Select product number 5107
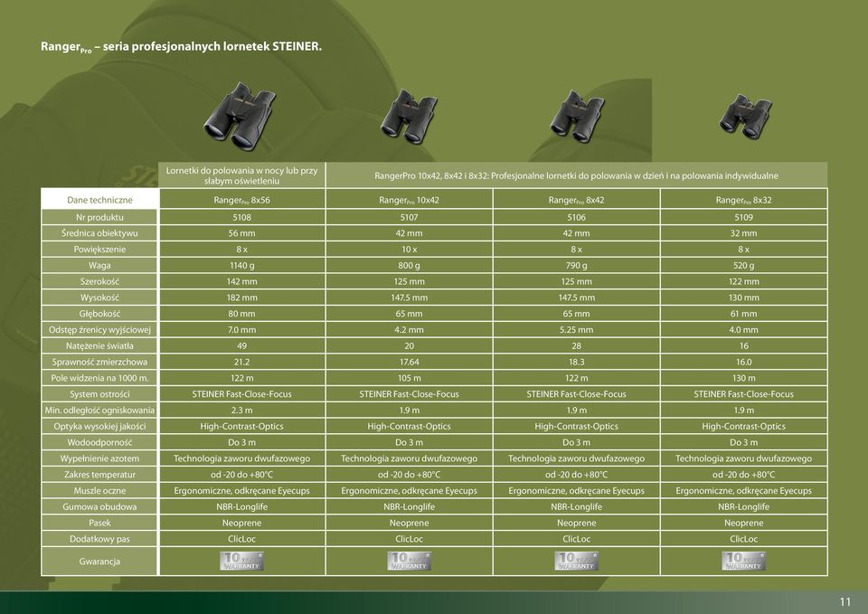The height and width of the screenshot is (614, 868). [x=409, y=217]
